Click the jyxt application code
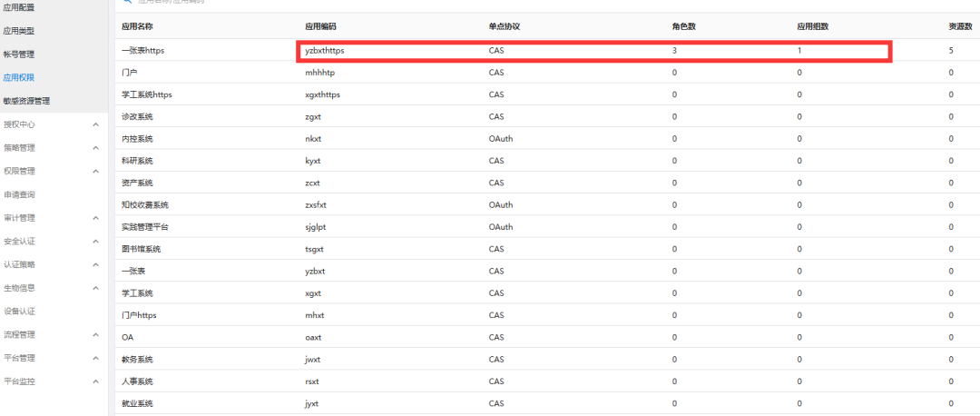This screenshot has height=416, width=980. coord(312,403)
